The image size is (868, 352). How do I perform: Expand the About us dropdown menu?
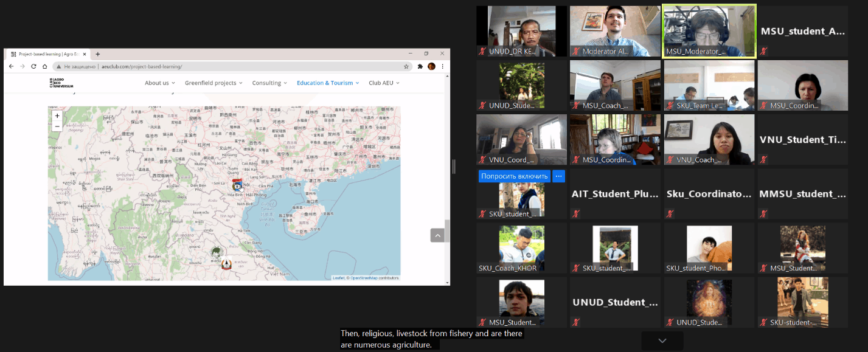click(x=159, y=83)
